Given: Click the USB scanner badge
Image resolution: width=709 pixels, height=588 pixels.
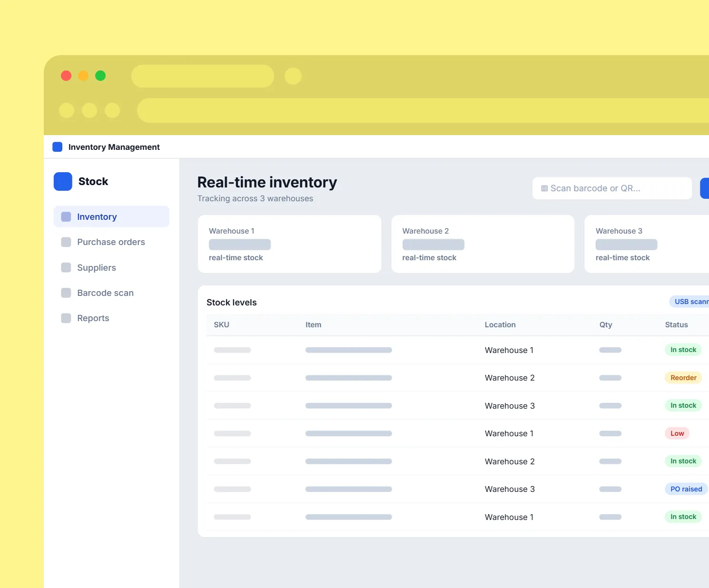Looking at the screenshot, I should pos(689,302).
